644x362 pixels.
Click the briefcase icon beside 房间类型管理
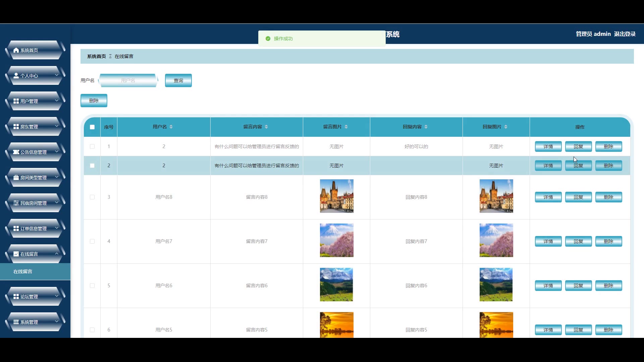coord(16,178)
